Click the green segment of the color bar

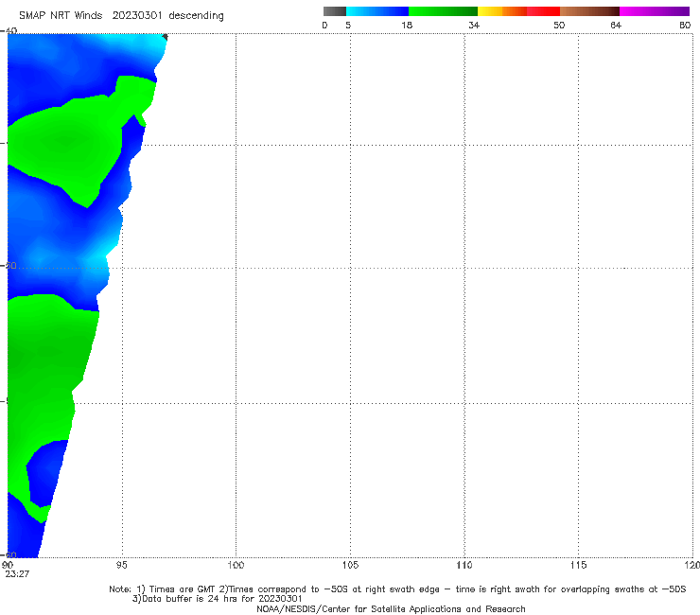click(x=443, y=11)
